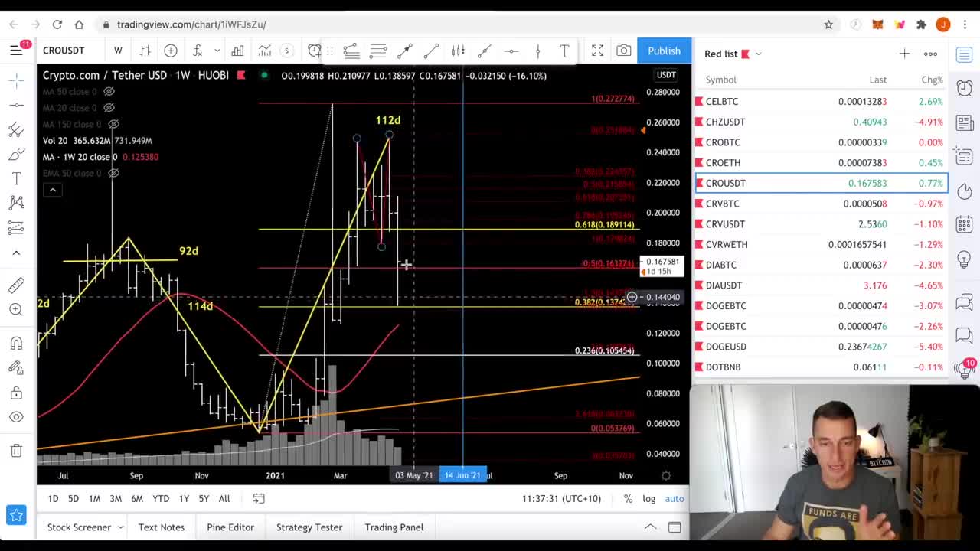
Task: Open the Trading Panel tab
Action: [x=394, y=527]
